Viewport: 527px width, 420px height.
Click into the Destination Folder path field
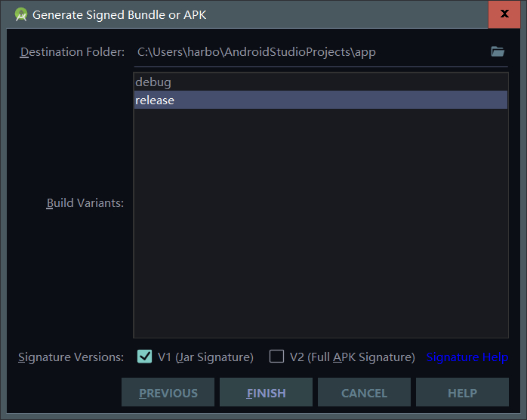point(311,52)
